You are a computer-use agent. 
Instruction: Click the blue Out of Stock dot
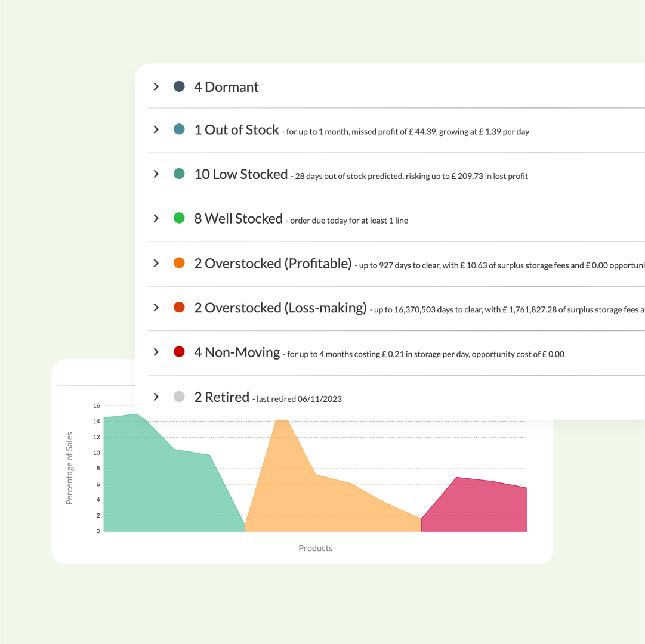pyautogui.click(x=179, y=129)
